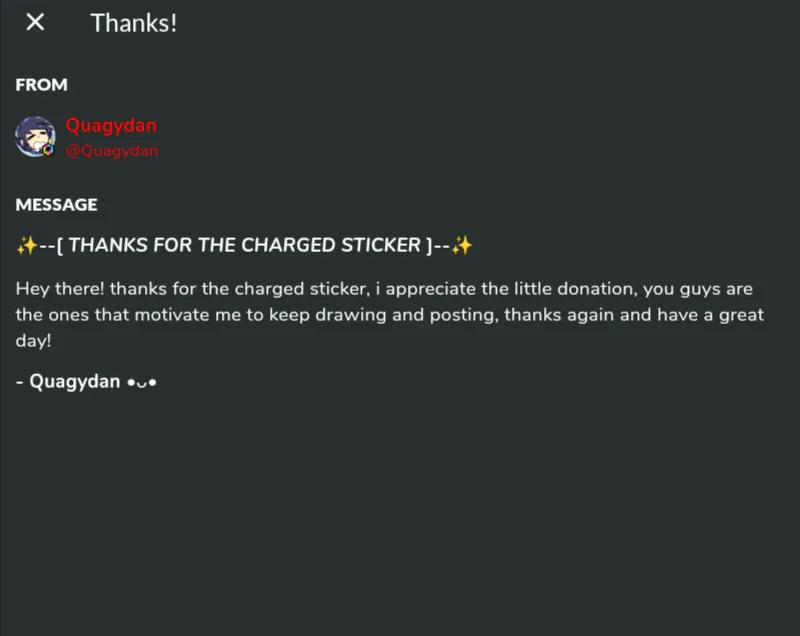Close the Thanks! message dialog

(35, 23)
